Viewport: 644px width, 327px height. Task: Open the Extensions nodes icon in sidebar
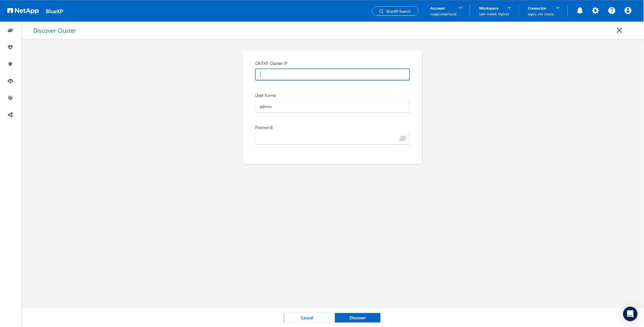coord(10,115)
